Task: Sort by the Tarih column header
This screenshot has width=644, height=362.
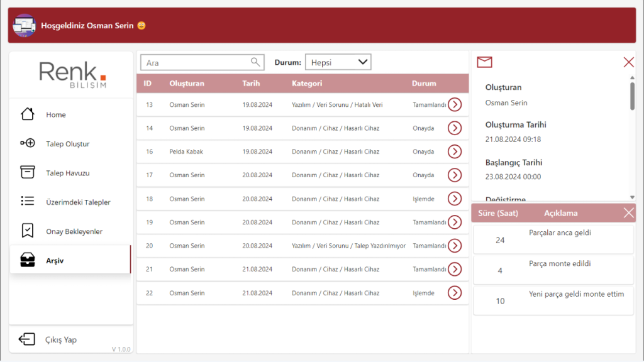Action: pos(251,84)
